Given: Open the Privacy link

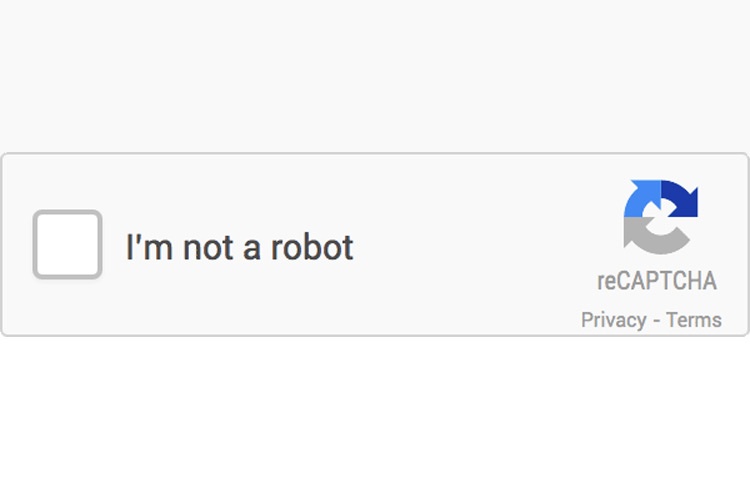Looking at the screenshot, I should (613, 320).
